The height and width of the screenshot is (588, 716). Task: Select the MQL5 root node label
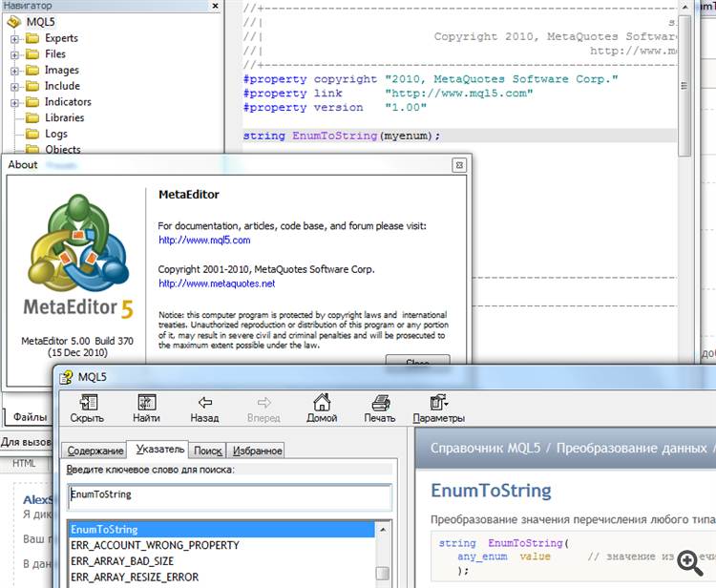[41, 22]
